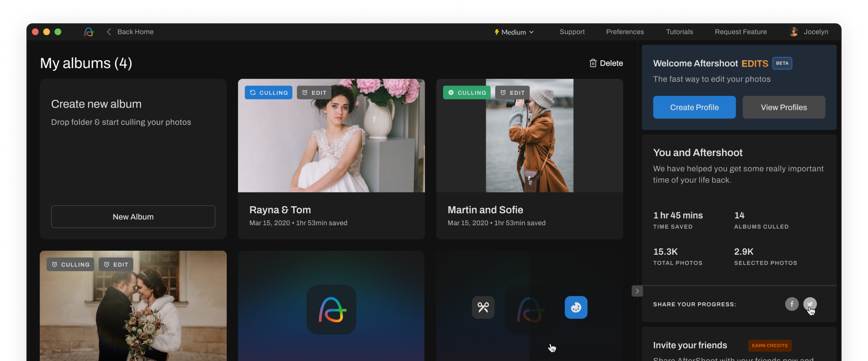Image resolution: width=868 pixels, height=361 pixels.
Task: Go Back Home
Action: point(135,32)
